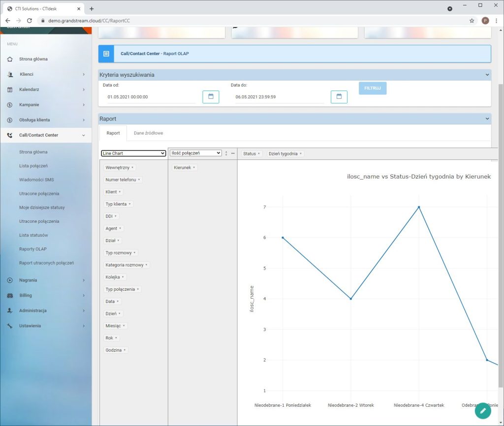Bookmark this page with the star icon

click(472, 21)
